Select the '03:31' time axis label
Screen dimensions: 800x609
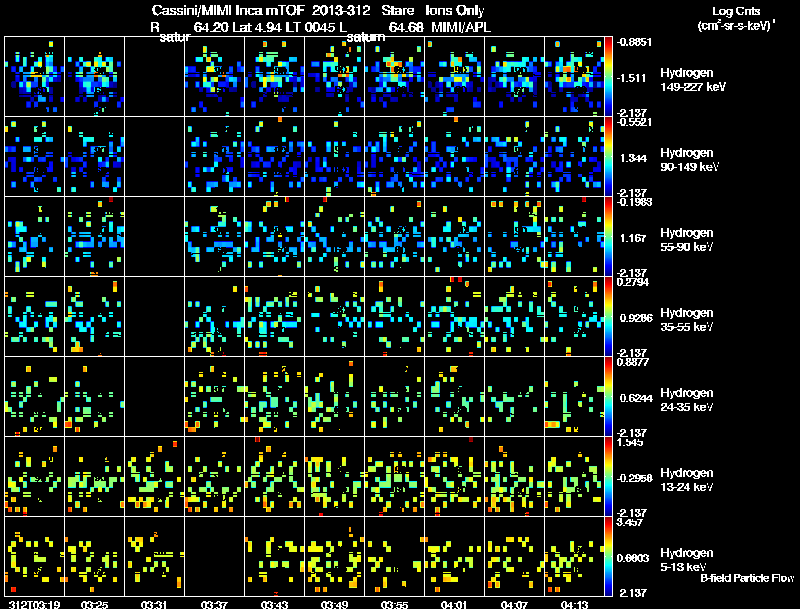pyautogui.click(x=155, y=604)
